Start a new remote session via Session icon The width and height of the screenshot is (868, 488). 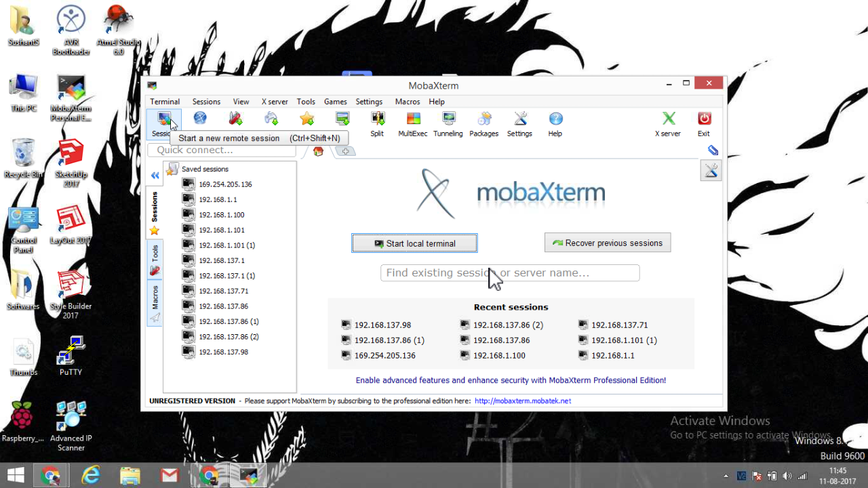(163, 124)
